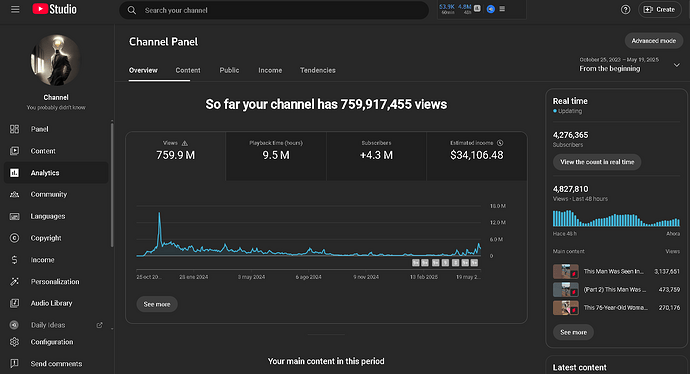
Task: Open Daily Ideas external link icon
Action: 99,325
